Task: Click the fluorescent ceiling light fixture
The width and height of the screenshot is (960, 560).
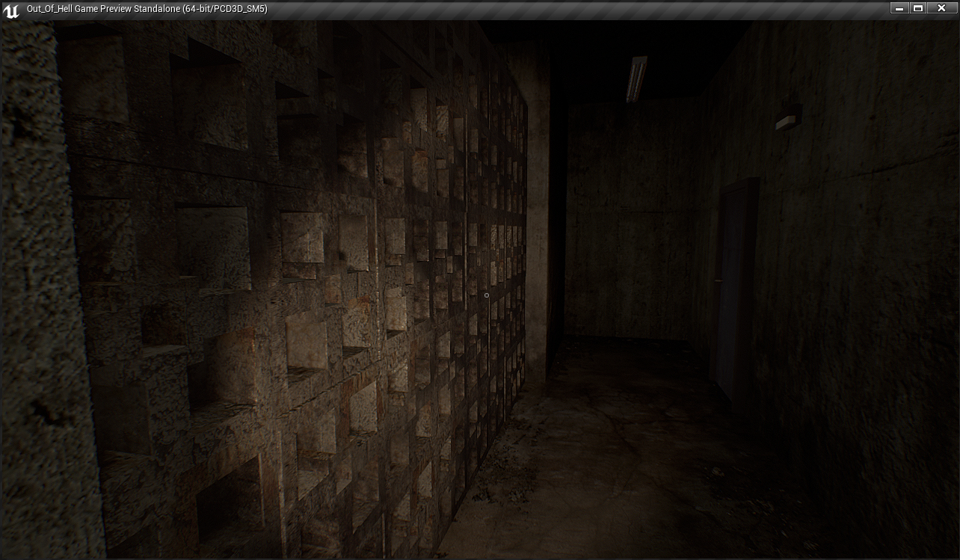Action: click(636, 78)
